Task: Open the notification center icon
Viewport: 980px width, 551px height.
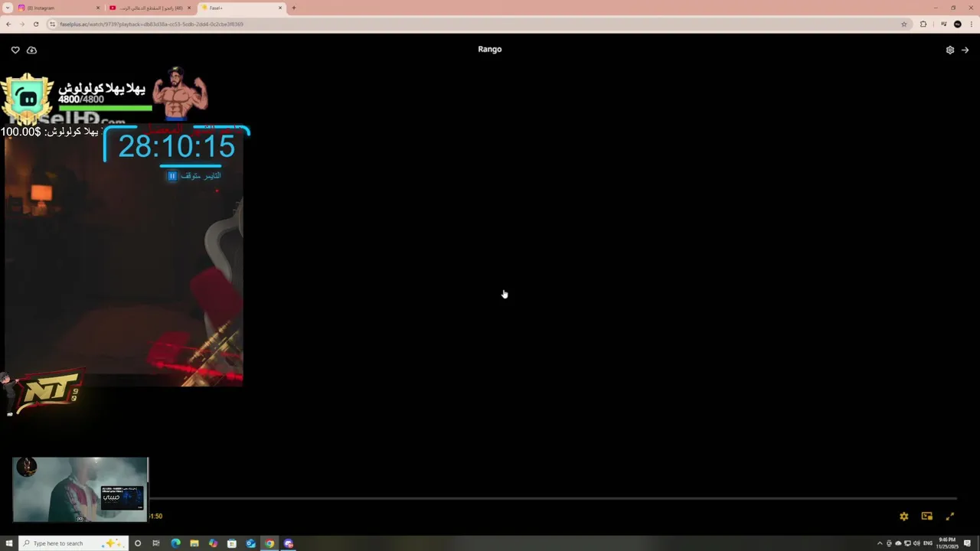Action: pyautogui.click(x=968, y=543)
